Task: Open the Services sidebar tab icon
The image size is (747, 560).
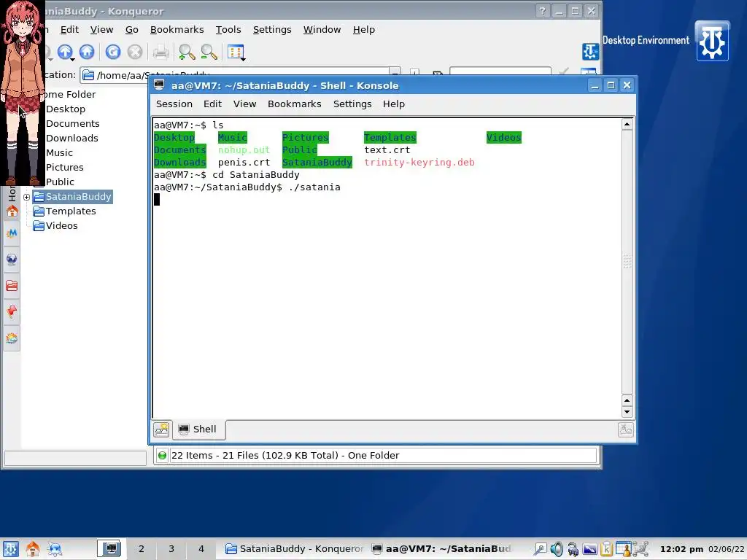Action: coord(12,338)
